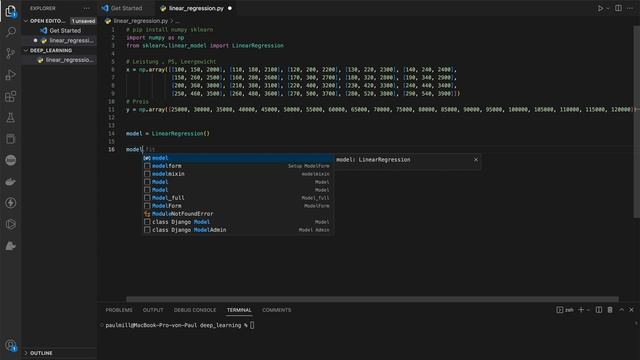This screenshot has height=360, width=640.
Task: Open the Docker whale view
Action: point(11,182)
